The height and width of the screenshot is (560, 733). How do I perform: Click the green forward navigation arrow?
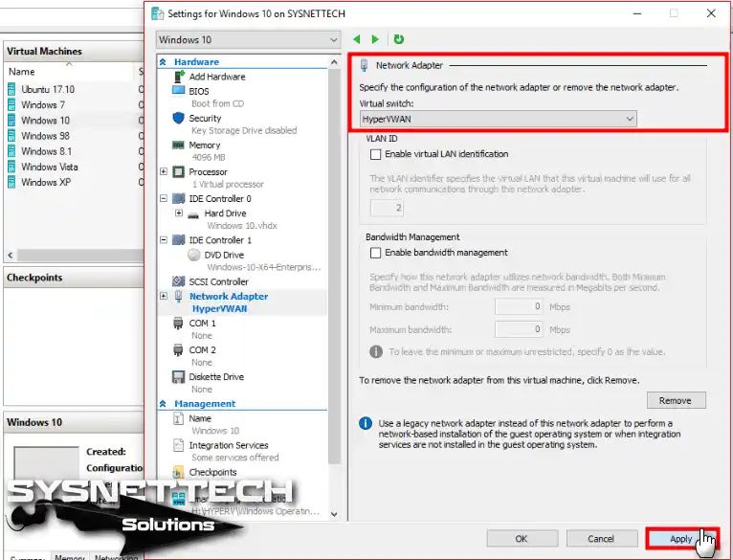point(375,40)
